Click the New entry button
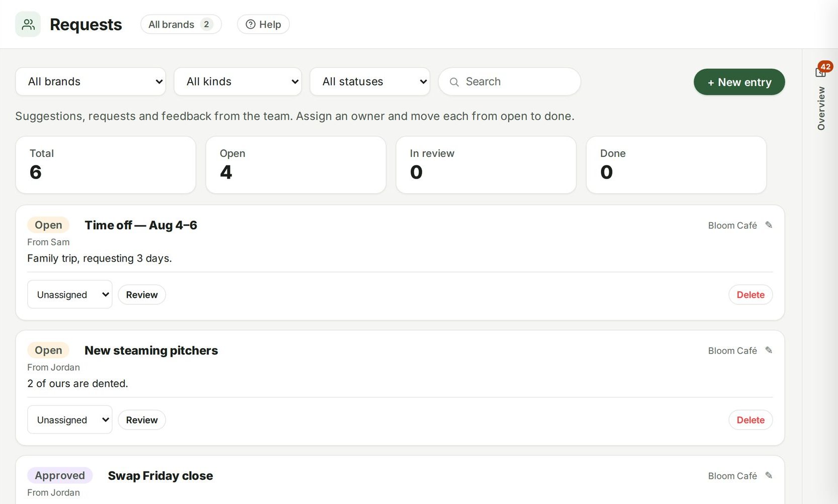Screen dimensions: 838x504 (739, 82)
